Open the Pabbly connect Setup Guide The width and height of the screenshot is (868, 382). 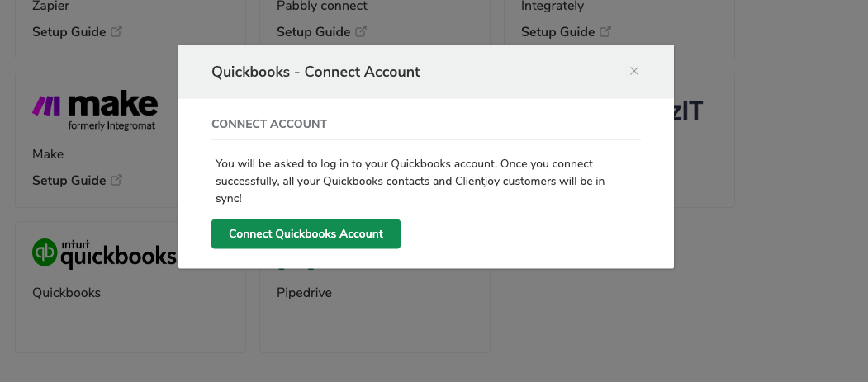click(x=313, y=32)
